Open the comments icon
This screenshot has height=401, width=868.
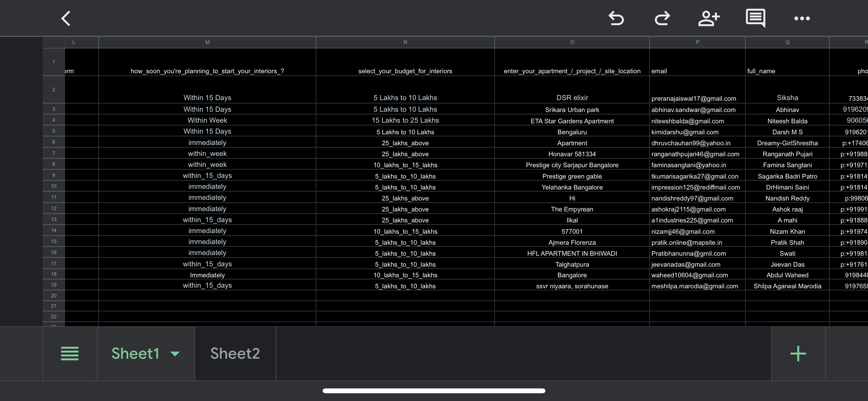pyautogui.click(x=755, y=18)
